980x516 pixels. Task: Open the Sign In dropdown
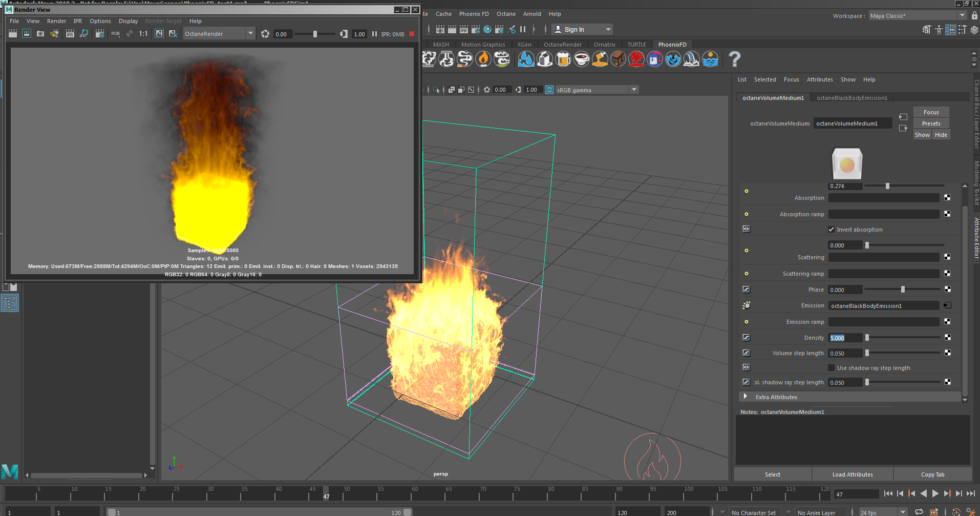[582, 29]
